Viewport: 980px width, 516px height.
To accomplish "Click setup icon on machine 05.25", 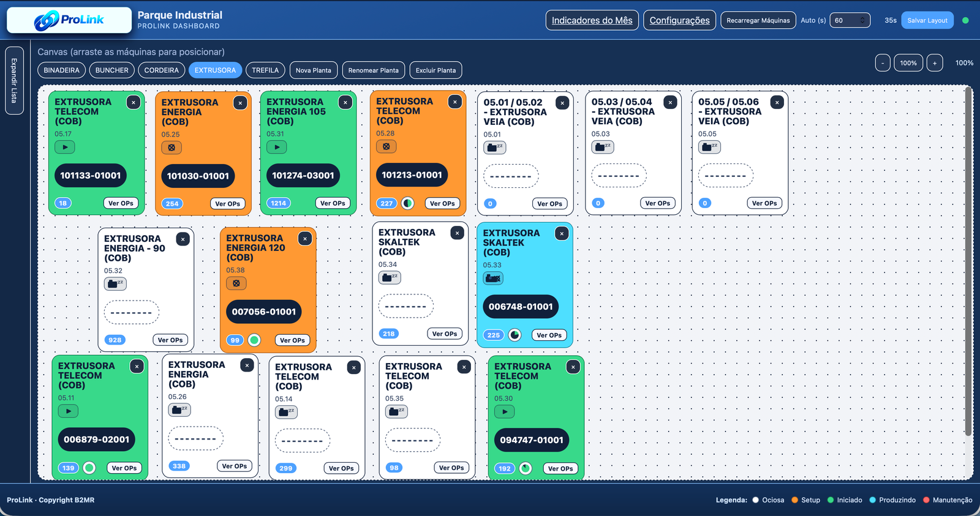I will [x=171, y=148].
